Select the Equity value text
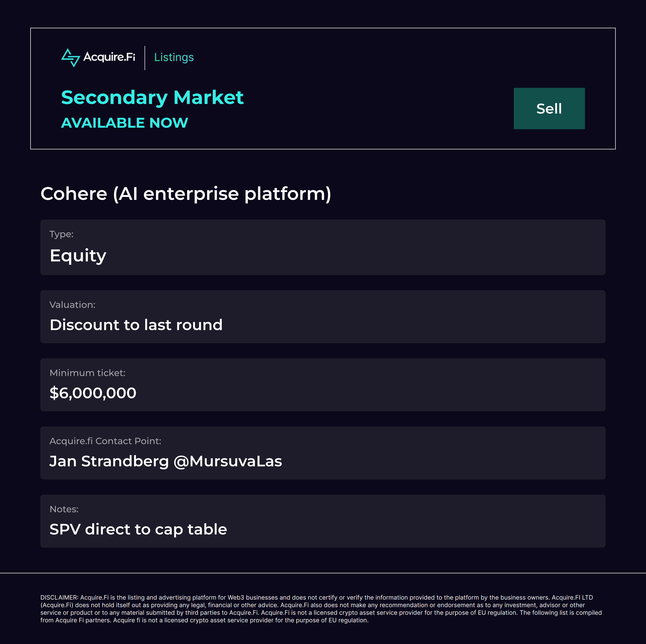 (x=78, y=256)
